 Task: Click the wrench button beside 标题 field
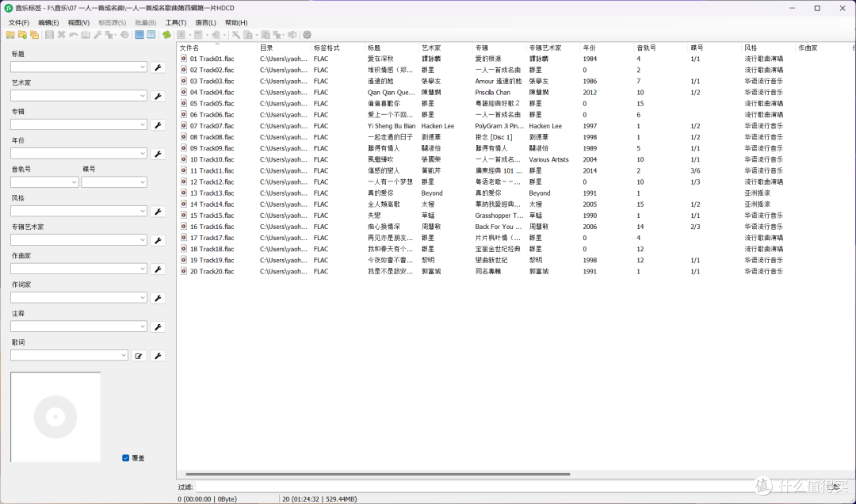pos(158,67)
